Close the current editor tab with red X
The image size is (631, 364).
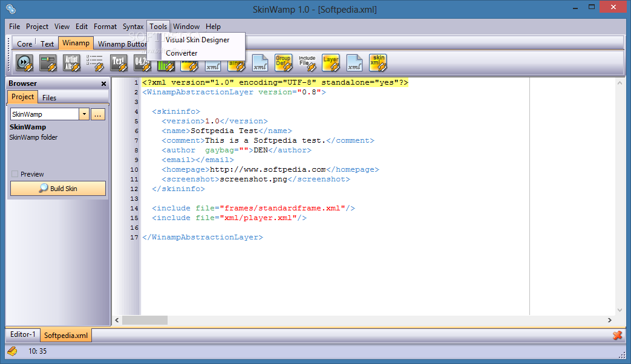point(617,335)
